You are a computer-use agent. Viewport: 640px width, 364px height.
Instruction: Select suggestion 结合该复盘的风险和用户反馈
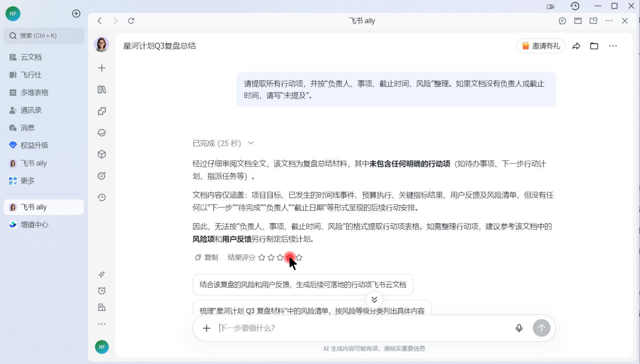(x=303, y=285)
